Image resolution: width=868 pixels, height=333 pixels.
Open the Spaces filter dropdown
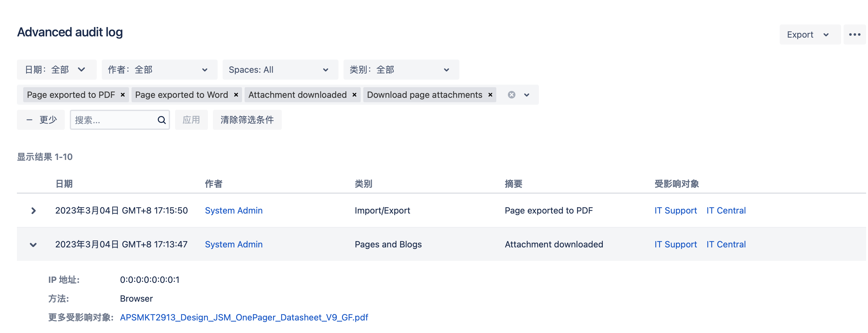[x=280, y=70]
